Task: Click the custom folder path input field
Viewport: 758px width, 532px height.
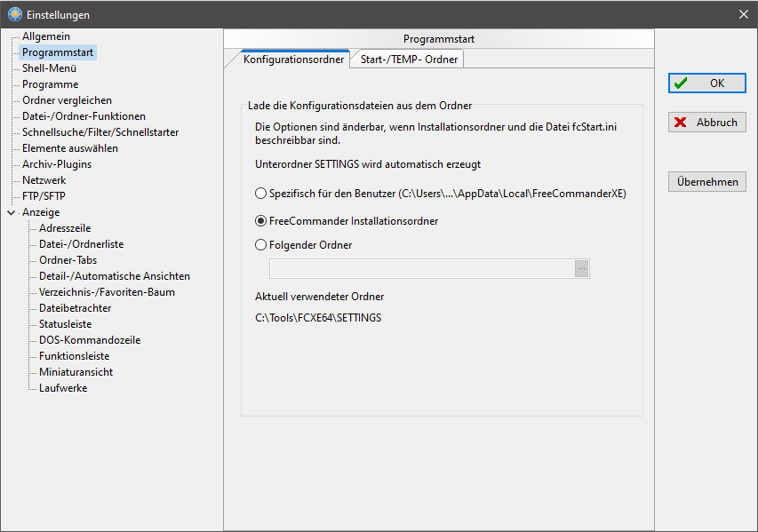Action: tap(422, 268)
